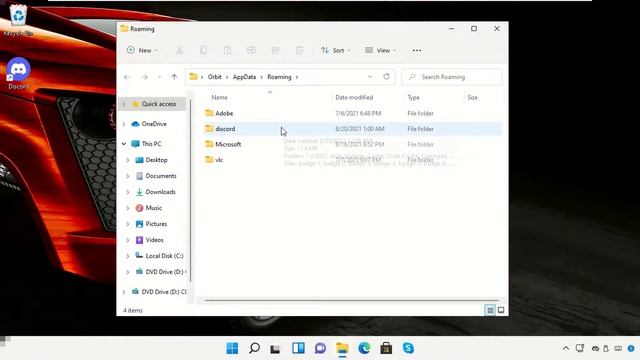The width and height of the screenshot is (640, 360).
Task: Open the View dropdown
Action: pos(380,50)
